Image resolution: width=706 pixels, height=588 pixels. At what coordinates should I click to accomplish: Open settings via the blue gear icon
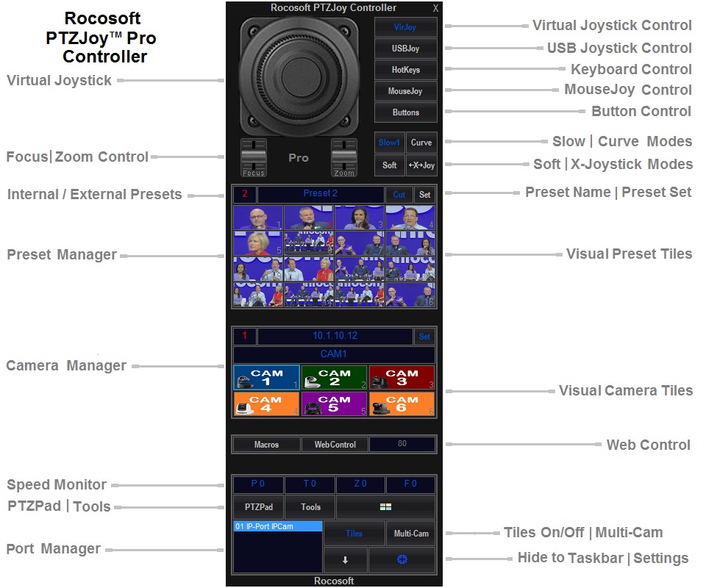click(402, 559)
